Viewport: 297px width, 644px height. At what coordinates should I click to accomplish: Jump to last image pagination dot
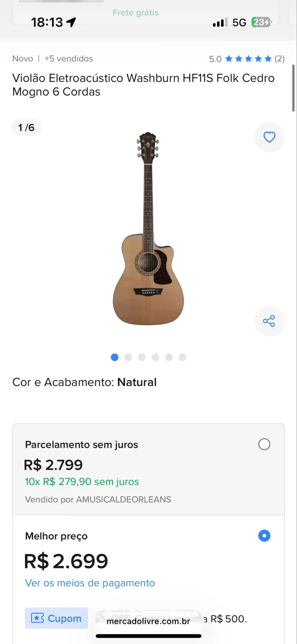click(x=182, y=357)
